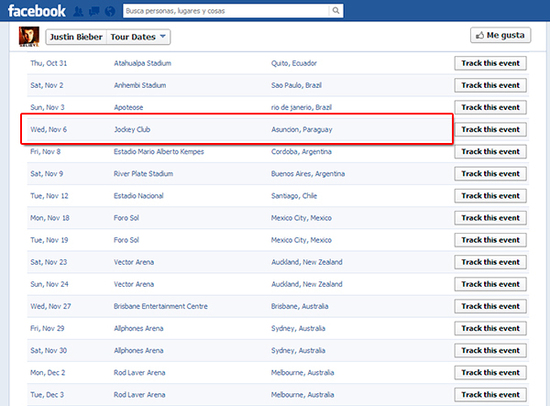Click Allphones Arena in Nov 29 row

click(139, 328)
